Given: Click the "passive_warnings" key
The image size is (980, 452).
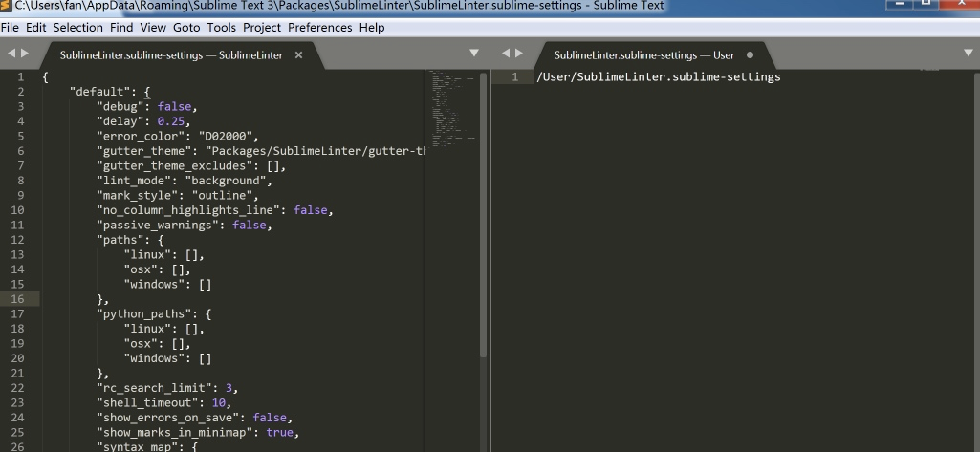Looking at the screenshot, I should point(158,226).
